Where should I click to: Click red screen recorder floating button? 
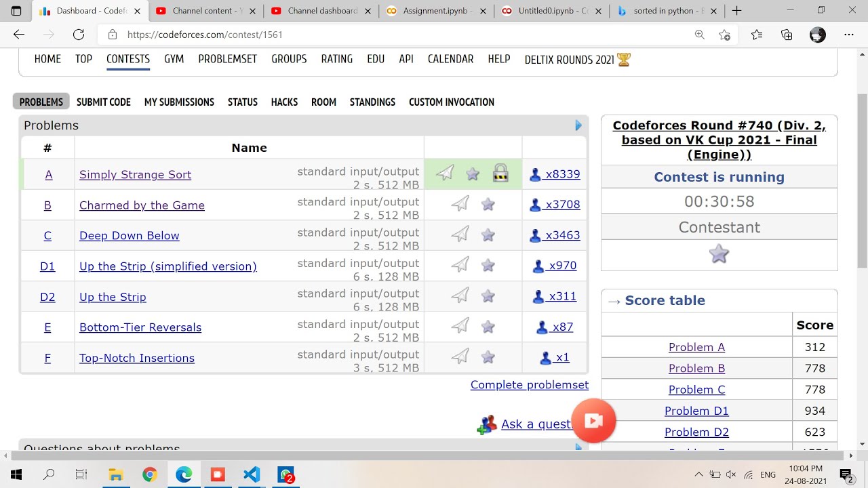click(593, 421)
